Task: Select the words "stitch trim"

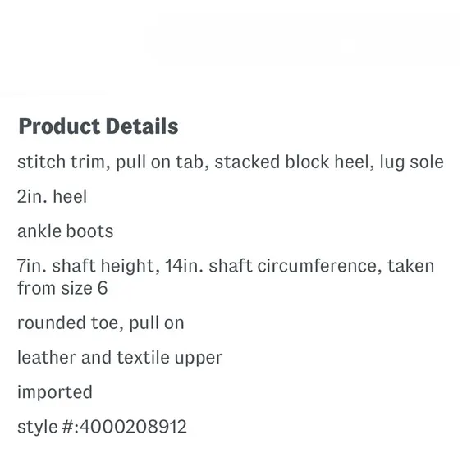Action: [x=61, y=162]
